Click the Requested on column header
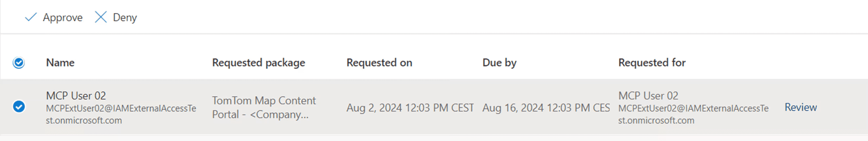This screenshot has height=141, width=868. [379, 63]
